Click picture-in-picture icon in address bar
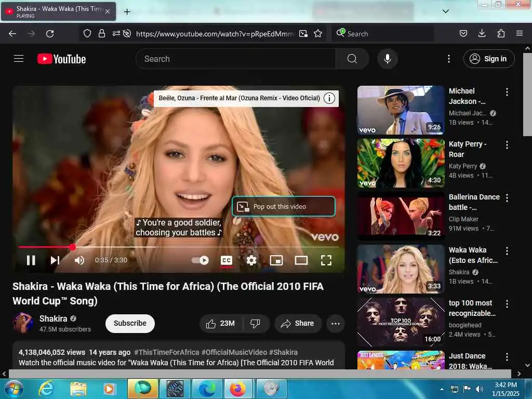 [x=303, y=34]
